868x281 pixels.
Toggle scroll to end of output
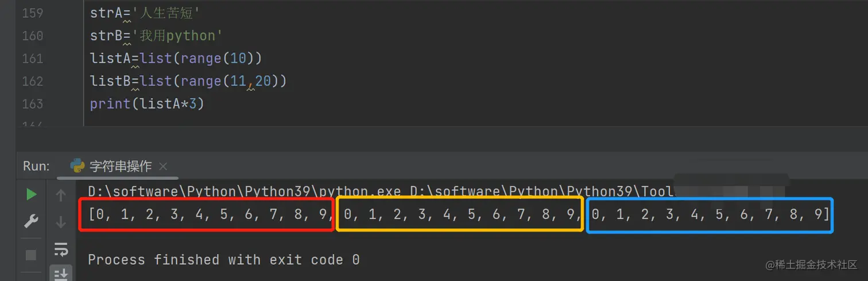click(x=61, y=274)
